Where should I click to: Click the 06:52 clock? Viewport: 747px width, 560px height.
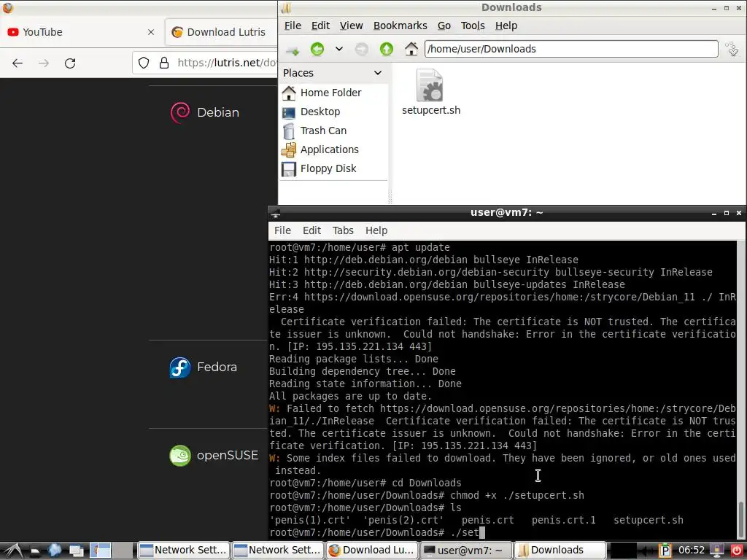[692, 551]
